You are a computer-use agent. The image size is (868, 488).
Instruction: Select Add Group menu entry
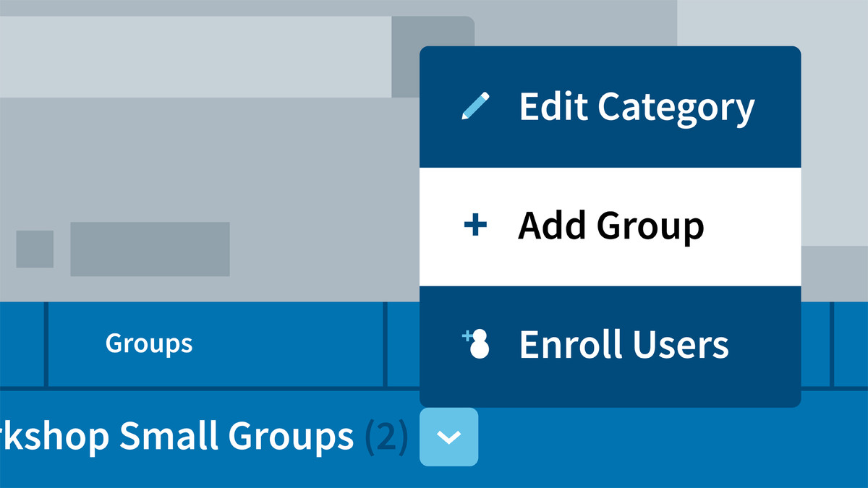pos(610,226)
